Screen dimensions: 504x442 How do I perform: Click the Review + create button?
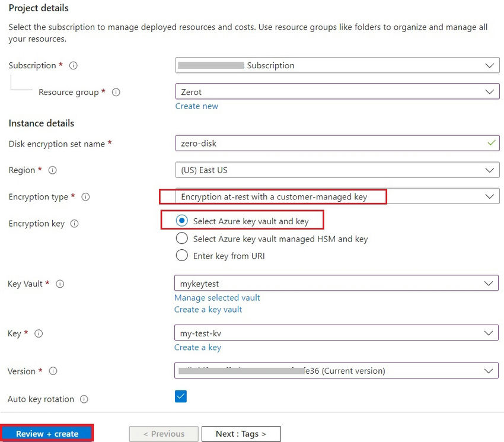46,433
